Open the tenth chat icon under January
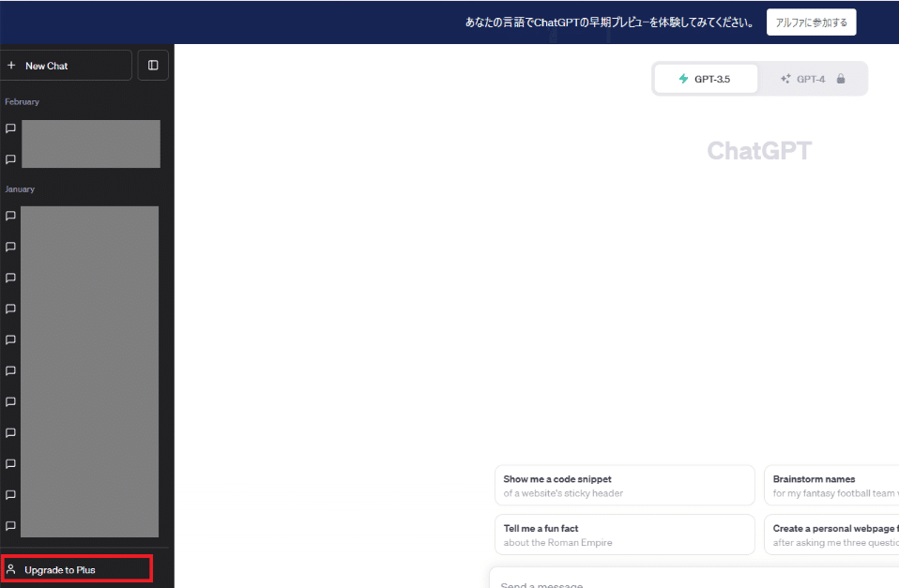 (x=10, y=494)
